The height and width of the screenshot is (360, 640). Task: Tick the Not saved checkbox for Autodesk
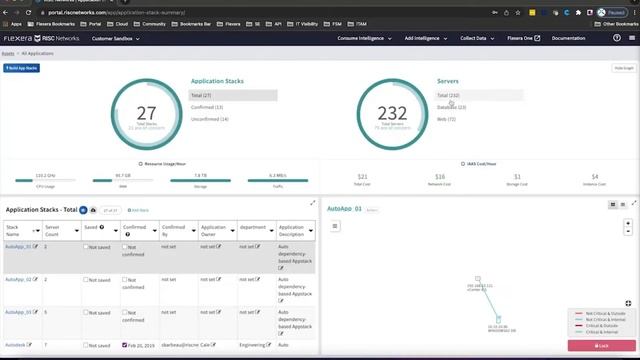pyautogui.click(x=85, y=345)
